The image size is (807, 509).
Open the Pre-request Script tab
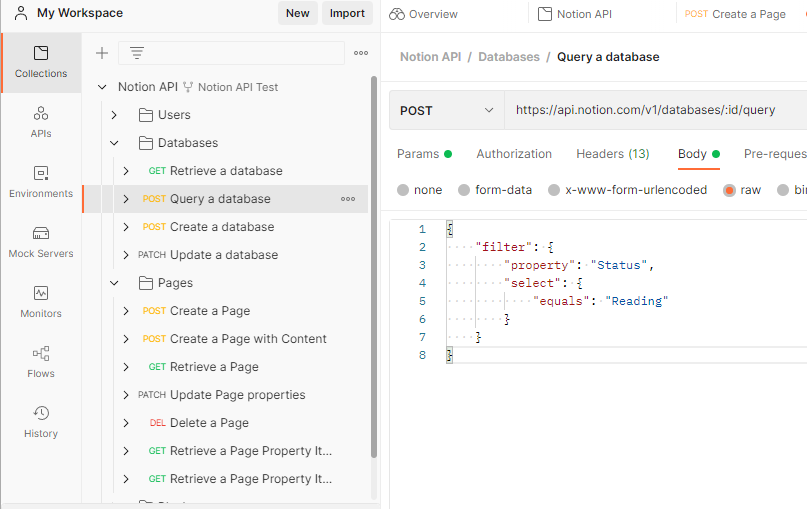tap(775, 154)
